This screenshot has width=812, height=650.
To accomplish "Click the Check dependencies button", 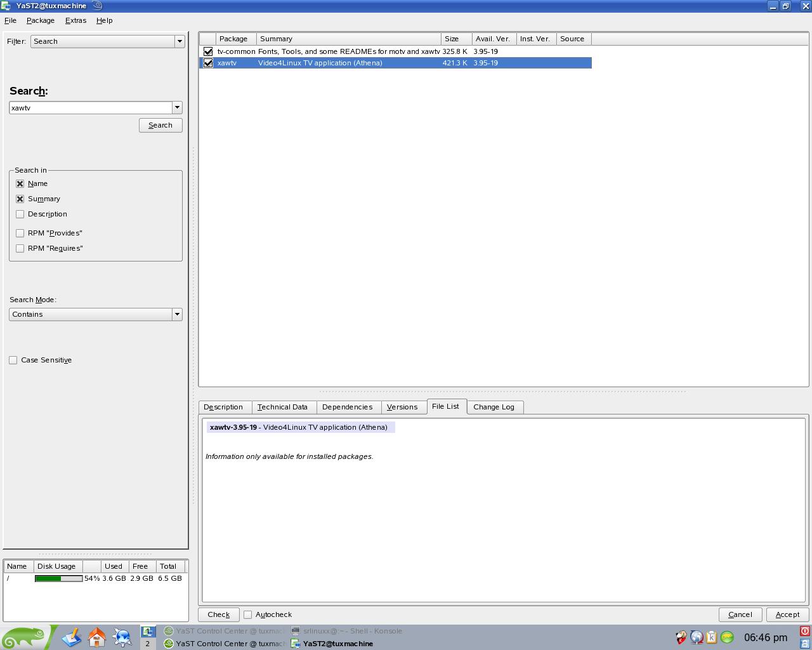I will 218,614.
